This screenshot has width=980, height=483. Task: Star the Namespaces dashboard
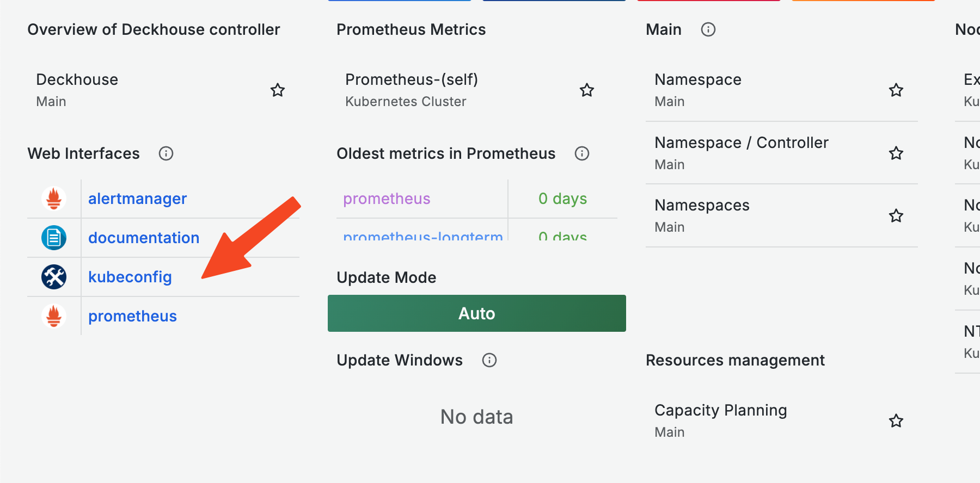[896, 216]
